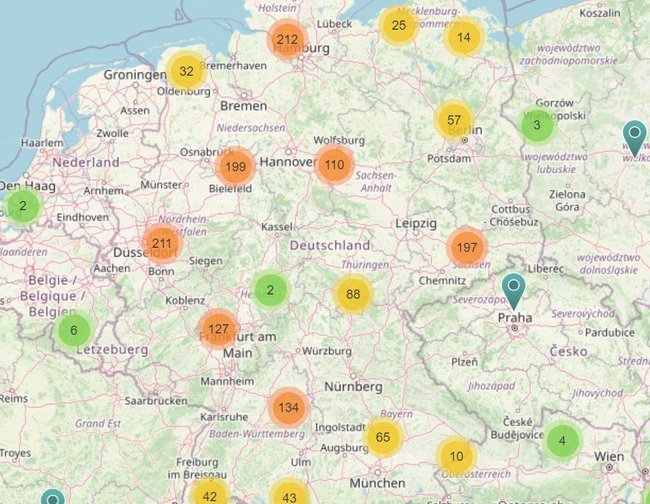Image resolution: width=650 pixels, height=504 pixels.
Task: Click the Haarlem city label
Action: [42, 143]
